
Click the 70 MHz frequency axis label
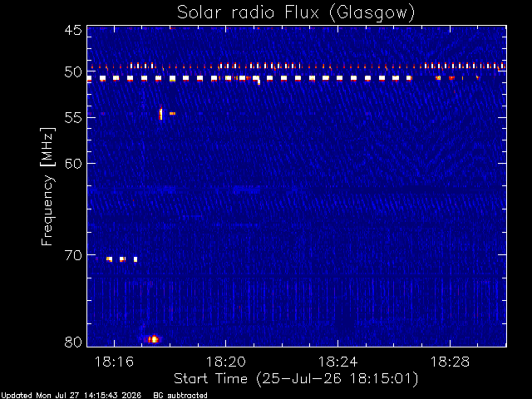(73, 255)
